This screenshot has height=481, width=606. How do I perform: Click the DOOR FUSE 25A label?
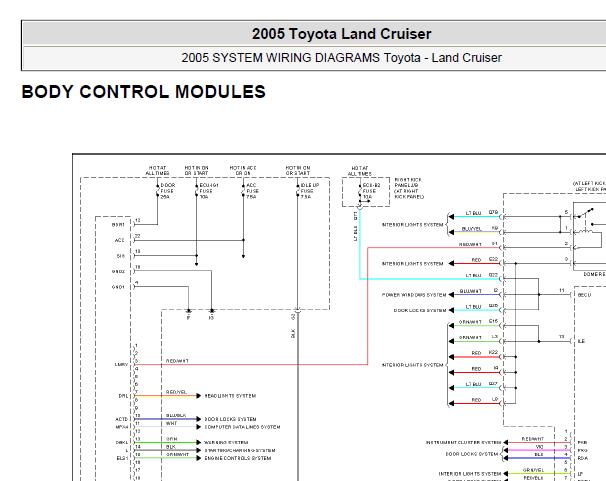[168, 191]
